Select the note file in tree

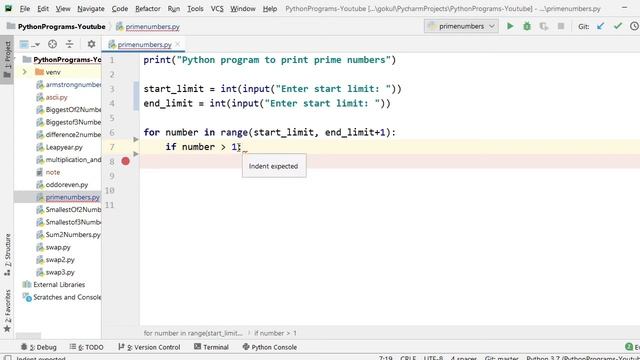tap(53, 172)
